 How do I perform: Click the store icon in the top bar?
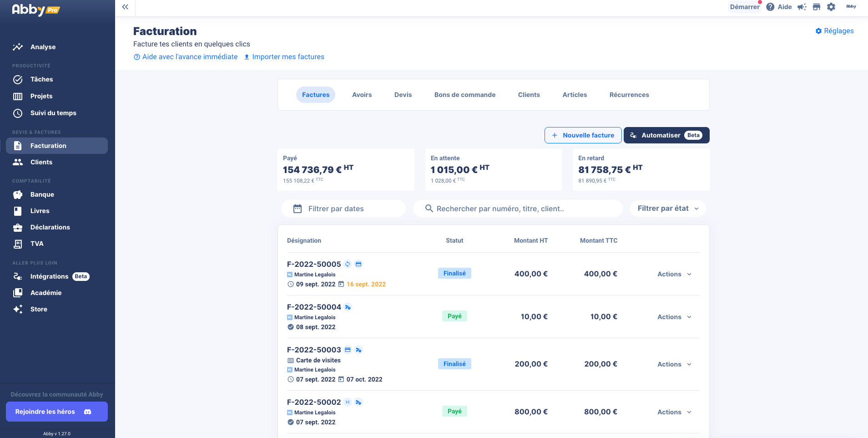tap(817, 7)
